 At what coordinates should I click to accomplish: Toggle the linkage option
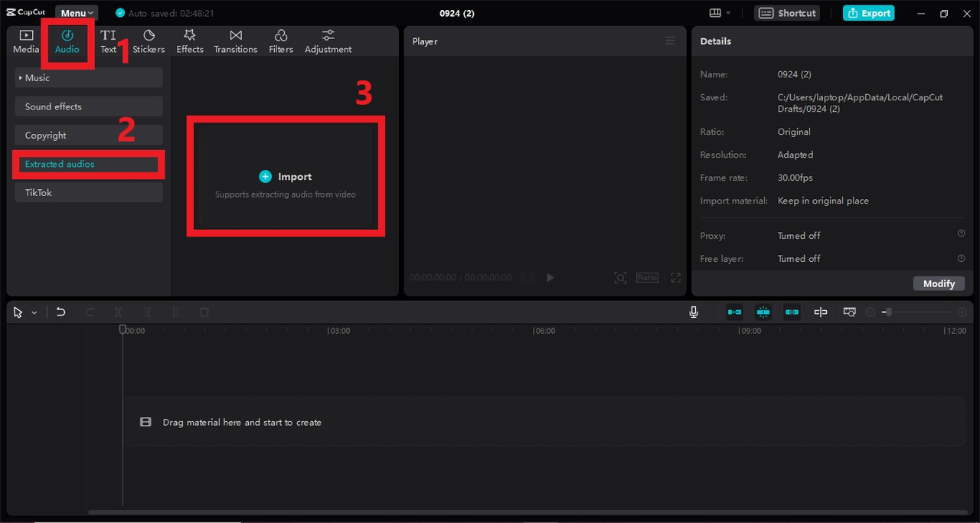click(792, 312)
